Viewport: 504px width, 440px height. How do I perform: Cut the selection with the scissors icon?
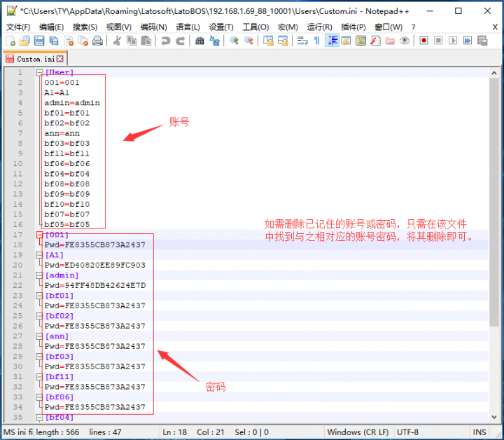point(117,41)
